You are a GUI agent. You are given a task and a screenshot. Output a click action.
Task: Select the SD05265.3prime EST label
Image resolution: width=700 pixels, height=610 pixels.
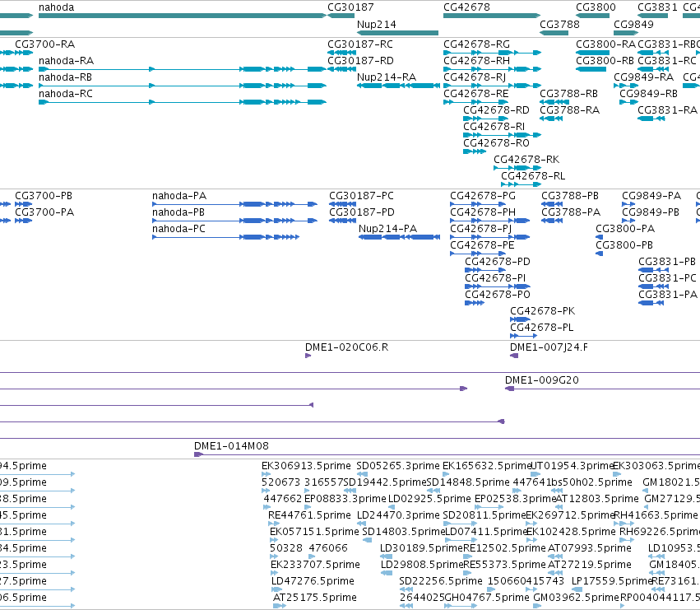pos(398,466)
